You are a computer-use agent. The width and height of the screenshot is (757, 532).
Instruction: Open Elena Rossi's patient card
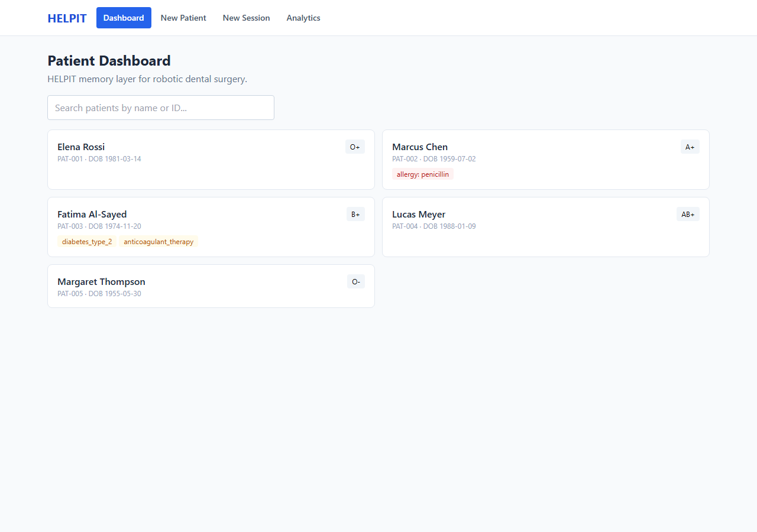pos(211,160)
